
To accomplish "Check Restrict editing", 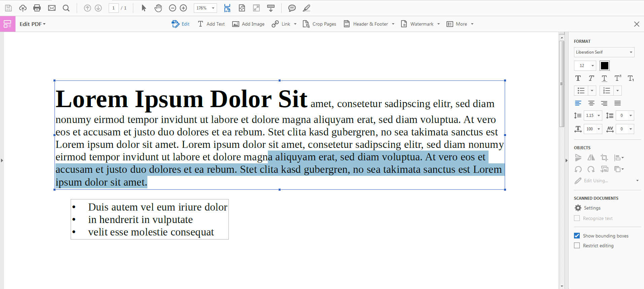I will [577, 246].
